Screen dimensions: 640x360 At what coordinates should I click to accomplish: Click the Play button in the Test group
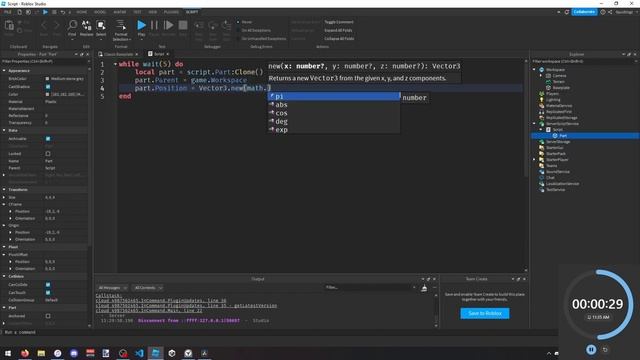click(x=141, y=25)
